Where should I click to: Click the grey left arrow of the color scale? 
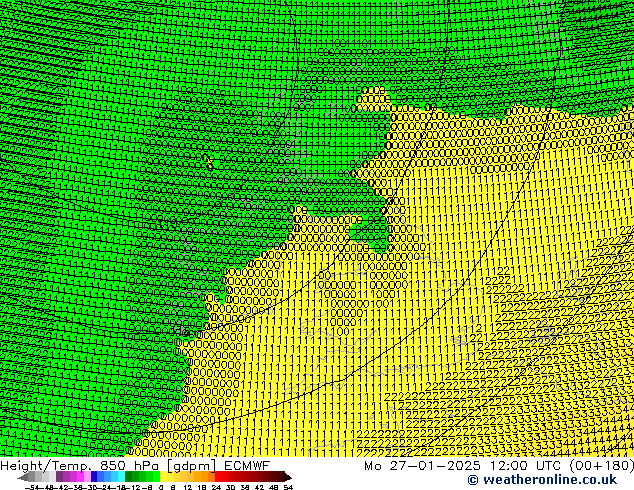[x=23, y=477]
